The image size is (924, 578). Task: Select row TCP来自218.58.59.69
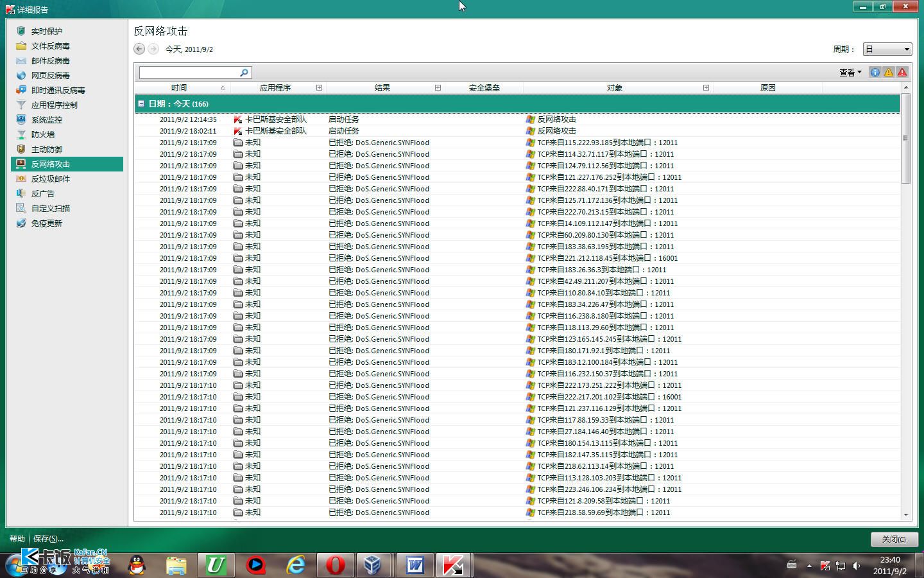click(517, 512)
